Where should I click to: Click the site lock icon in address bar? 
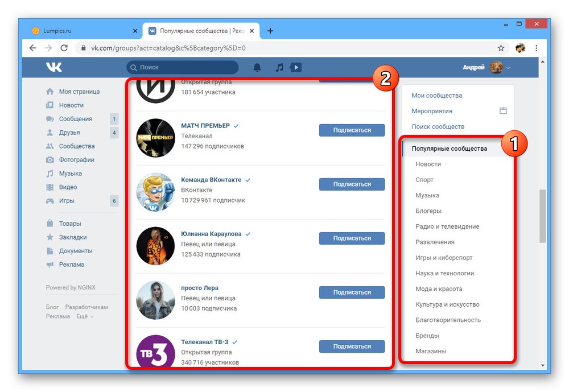coord(84,48)
